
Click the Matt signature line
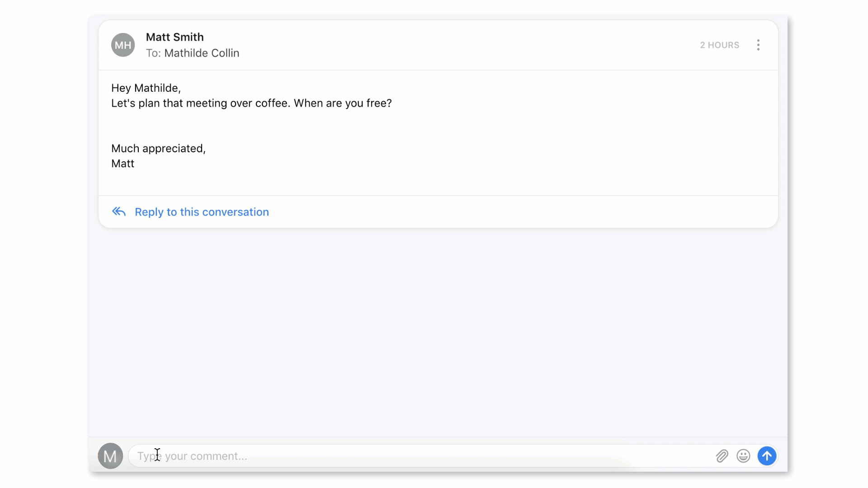tap(123, 164)
